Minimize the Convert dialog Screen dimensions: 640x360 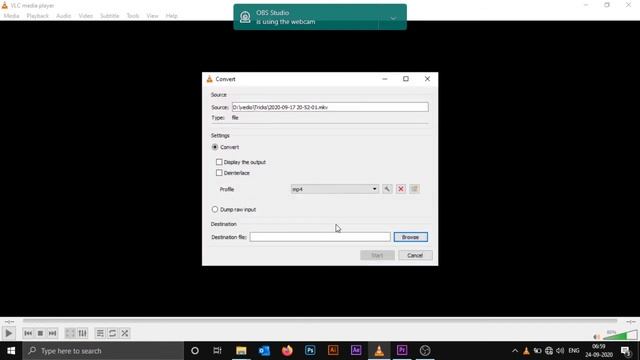coord(384,79)
